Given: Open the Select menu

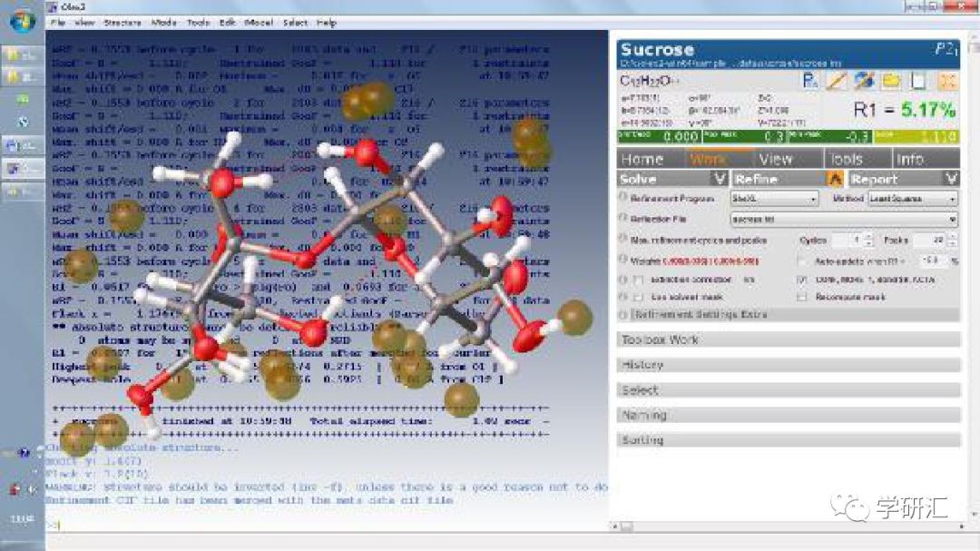Looking at the screenshot, I should pos(295,23).
